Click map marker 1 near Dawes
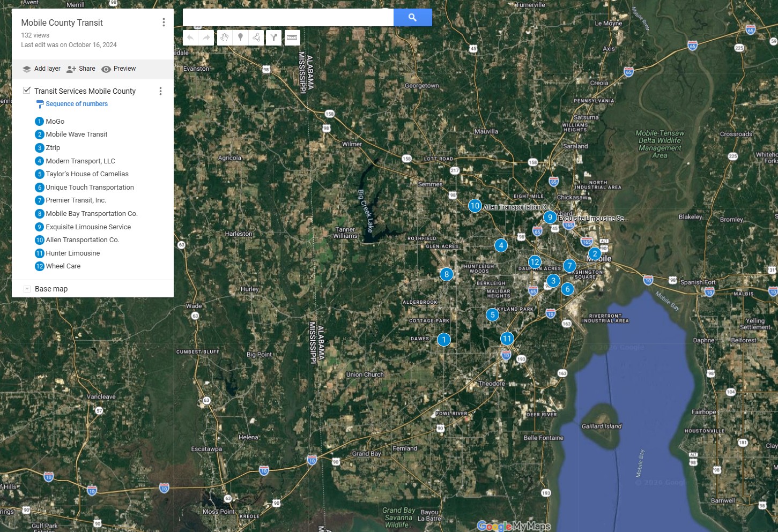Screen dimensions: 778x532 pos(444,340)
